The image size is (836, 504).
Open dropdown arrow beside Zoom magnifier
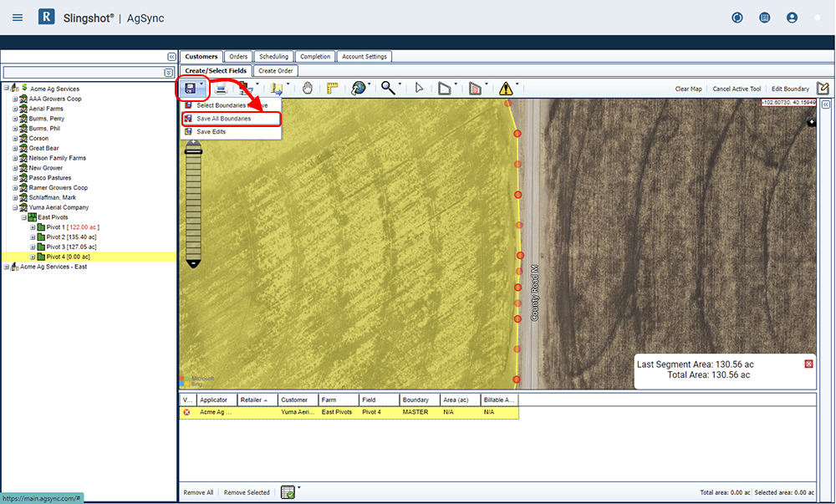(400, 84)
